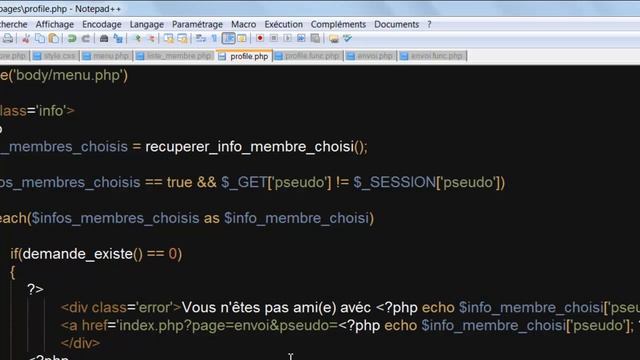Open the Affichage menu

[x=55, y=24]
